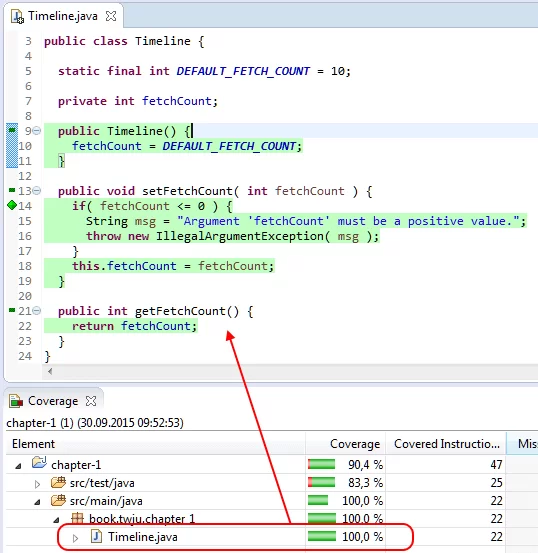
Task: Click the Timeline.java file icon in Coverage tree
Action: (x=97, y=536)
